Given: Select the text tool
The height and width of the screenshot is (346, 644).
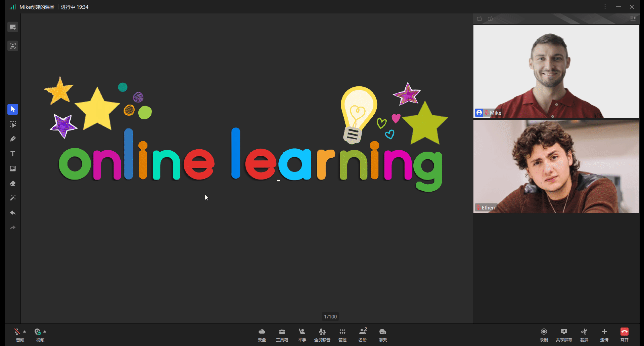Looking at the screenshot, I should point(13,154).
